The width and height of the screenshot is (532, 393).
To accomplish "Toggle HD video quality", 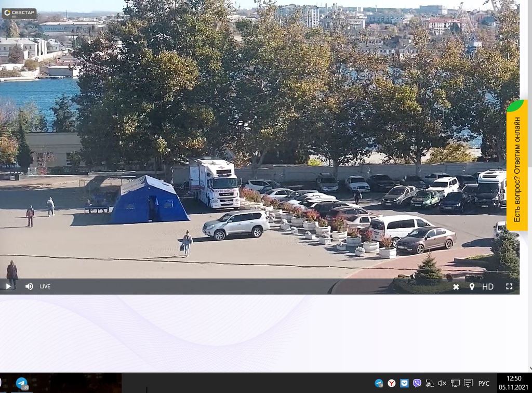I will coord(488,286).
